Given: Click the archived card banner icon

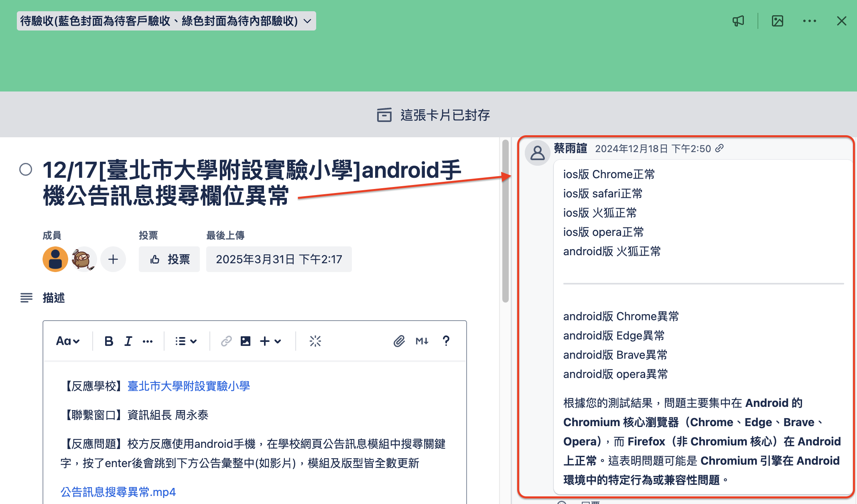Looking at the screenshot, I should tap(384, 115).
